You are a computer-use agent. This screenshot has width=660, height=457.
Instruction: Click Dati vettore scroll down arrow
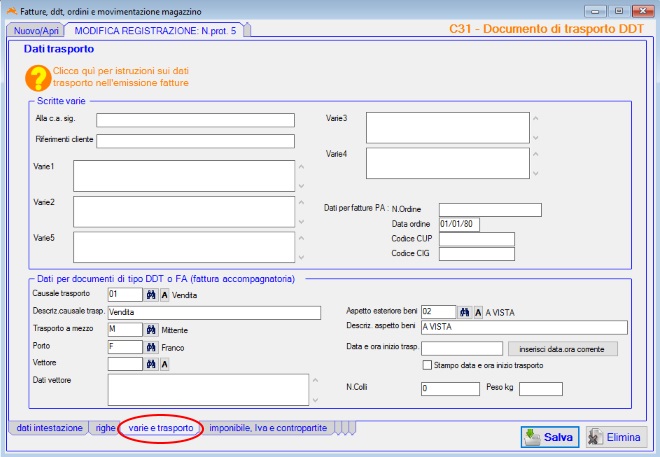tap(315, 400)
